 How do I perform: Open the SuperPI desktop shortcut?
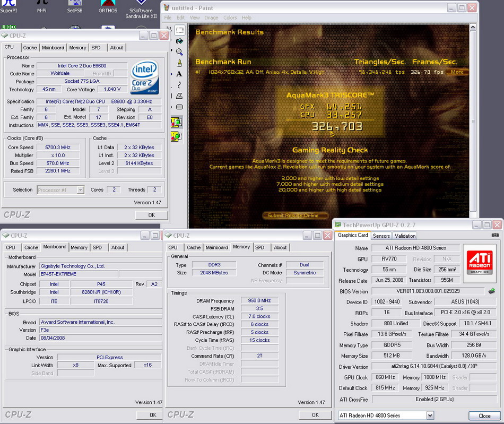coord(8,6)
